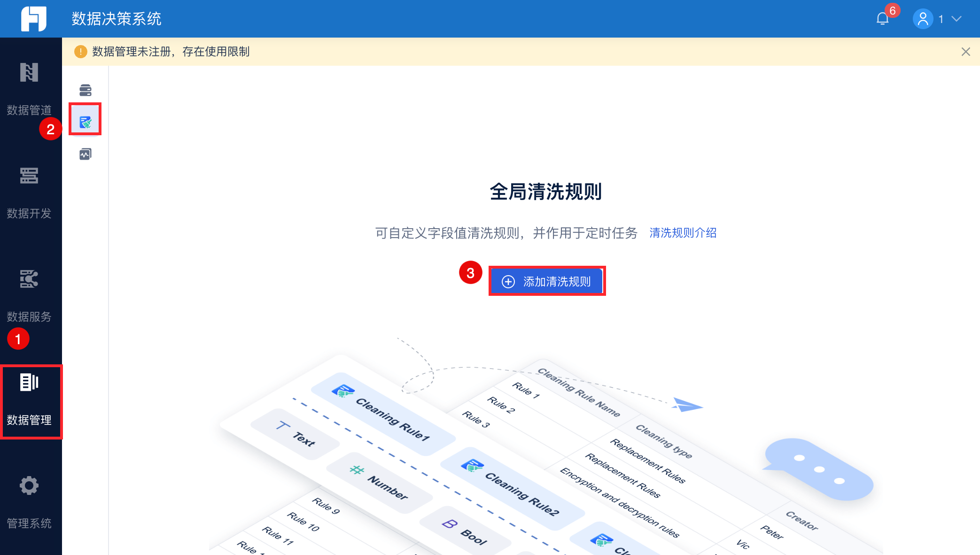Click 添加清洗规则 button
The image size is (980, 555).
click(x=546, y=281)
